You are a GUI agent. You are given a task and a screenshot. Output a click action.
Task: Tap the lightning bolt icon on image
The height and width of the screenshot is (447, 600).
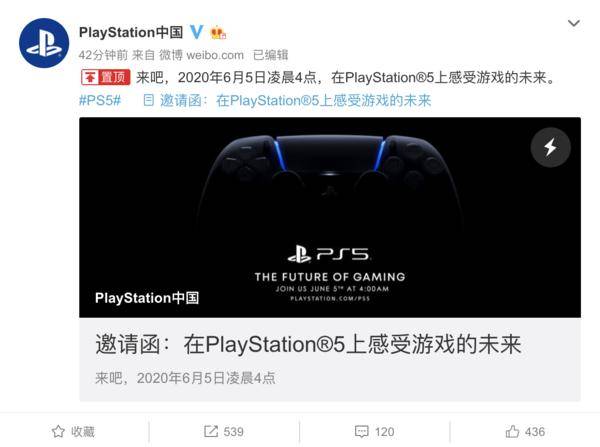[x=550, y=147]
